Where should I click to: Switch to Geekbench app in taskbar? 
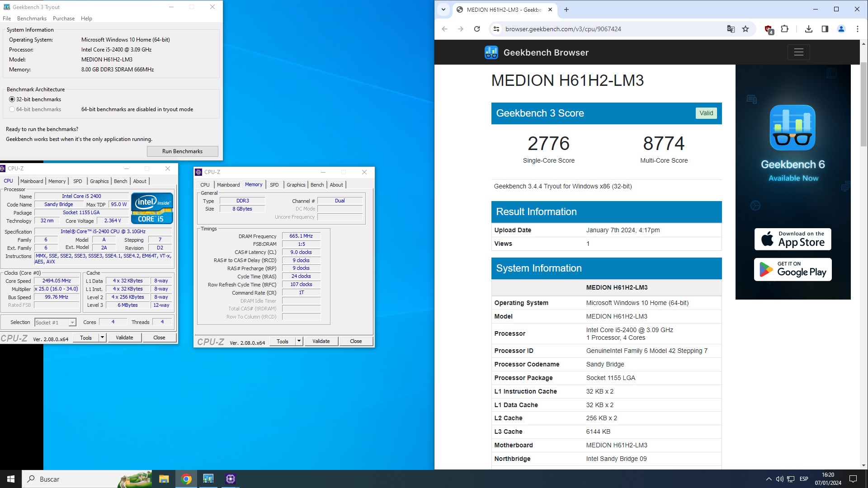pos(208,479)
